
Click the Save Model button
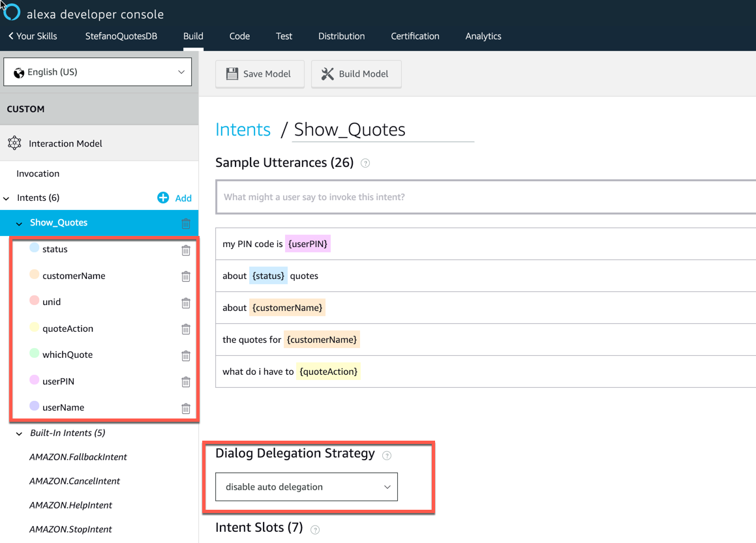coord(260,74)
